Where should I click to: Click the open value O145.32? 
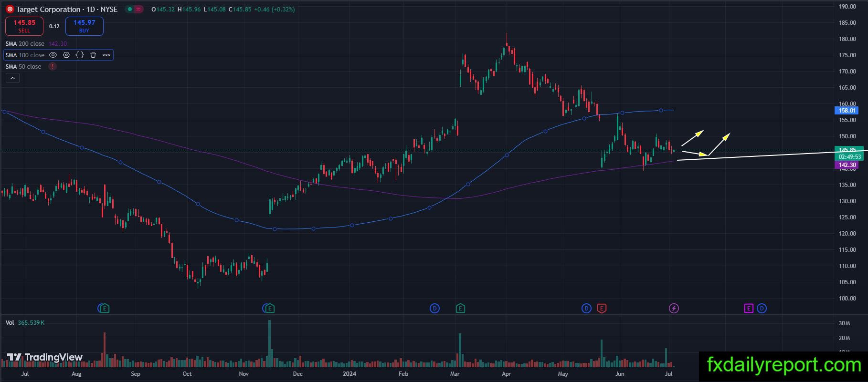[163, 9]
